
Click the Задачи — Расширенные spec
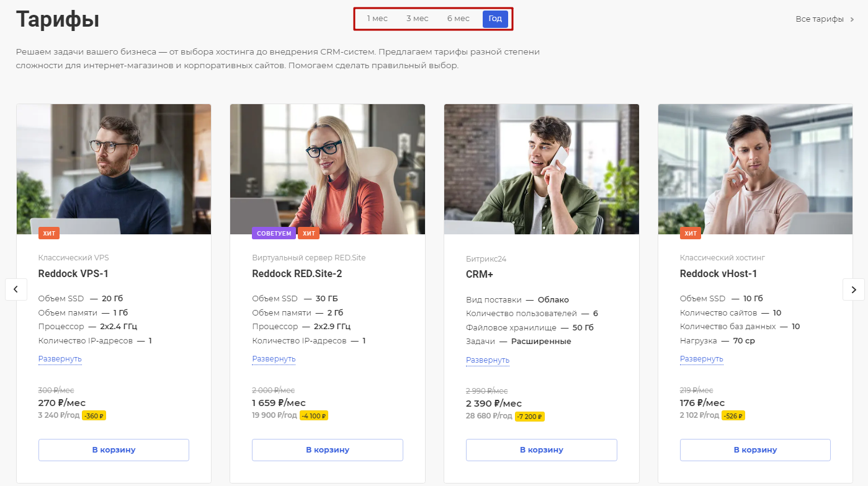(519, 342)
